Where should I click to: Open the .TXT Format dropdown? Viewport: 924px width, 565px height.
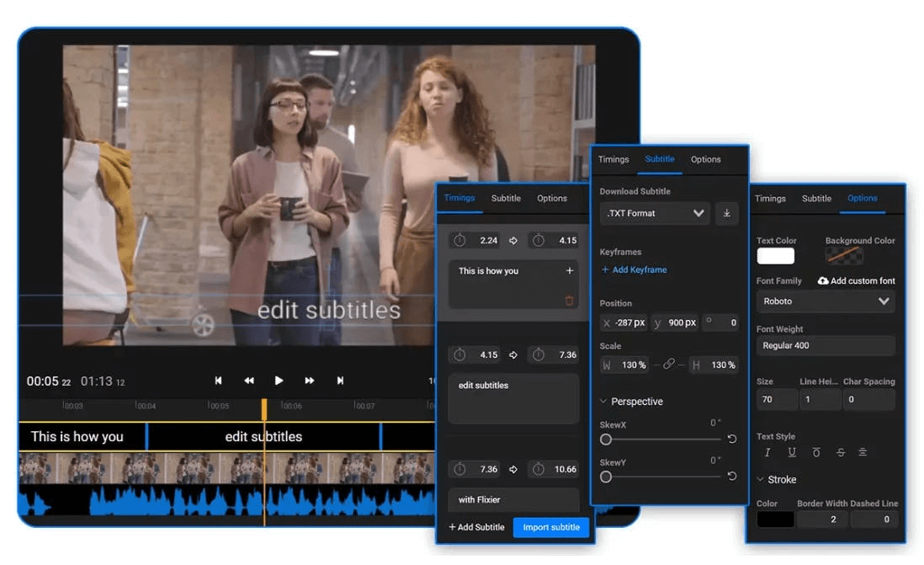pyautogui.click(x=655, y=213)
